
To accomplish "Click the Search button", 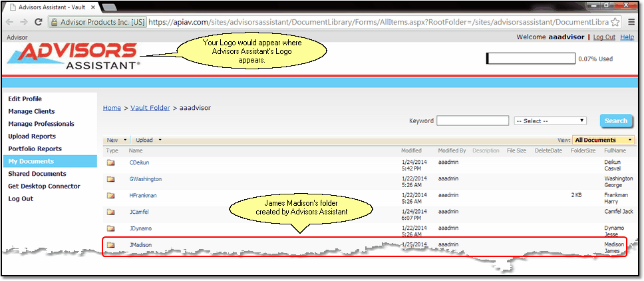I will 615,121.
